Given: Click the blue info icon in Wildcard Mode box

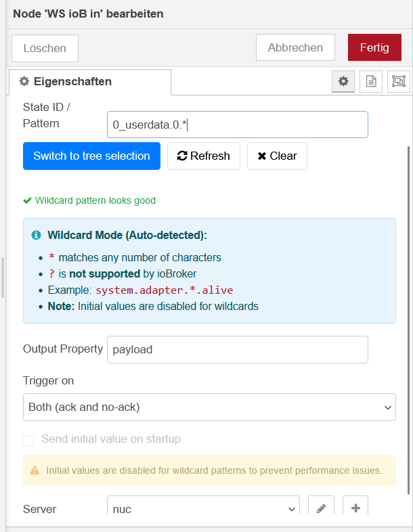Looking at the screenshot, I should point(36,236).
